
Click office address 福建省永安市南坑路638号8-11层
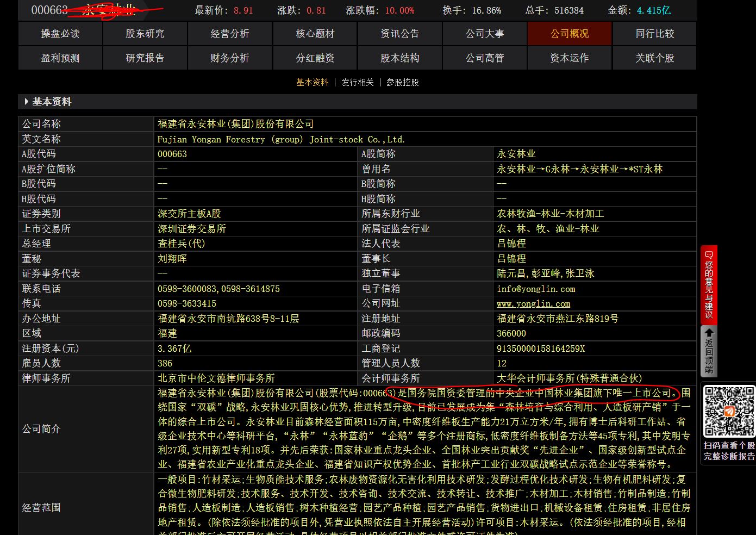pos(228,319)
